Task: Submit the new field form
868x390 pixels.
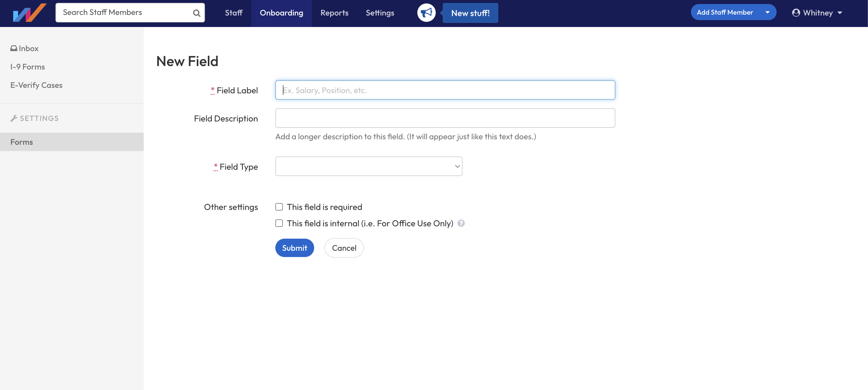Action: [295, 248]
